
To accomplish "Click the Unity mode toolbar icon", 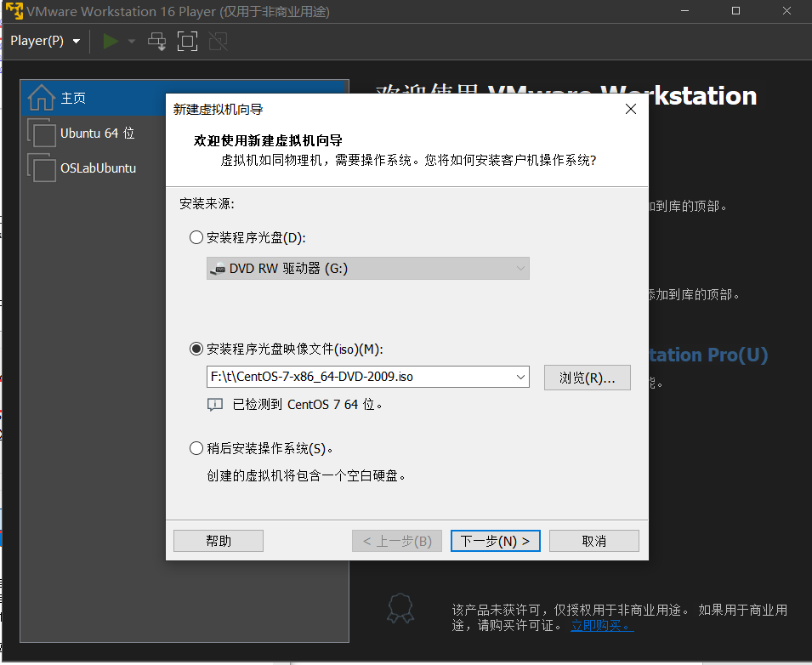I will pos(217,40).
